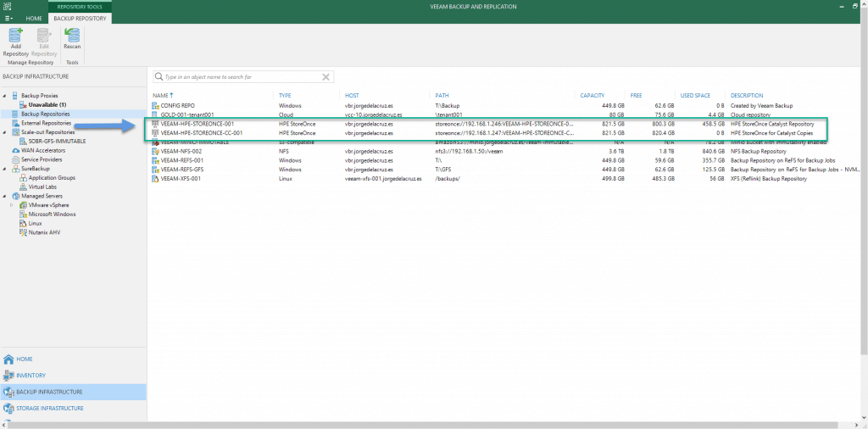This screenshot has height=429, width=868.
Task: Click the SOBR-GFS-IMMUTABLE tree icon
Action: click(x=23, y=141)
